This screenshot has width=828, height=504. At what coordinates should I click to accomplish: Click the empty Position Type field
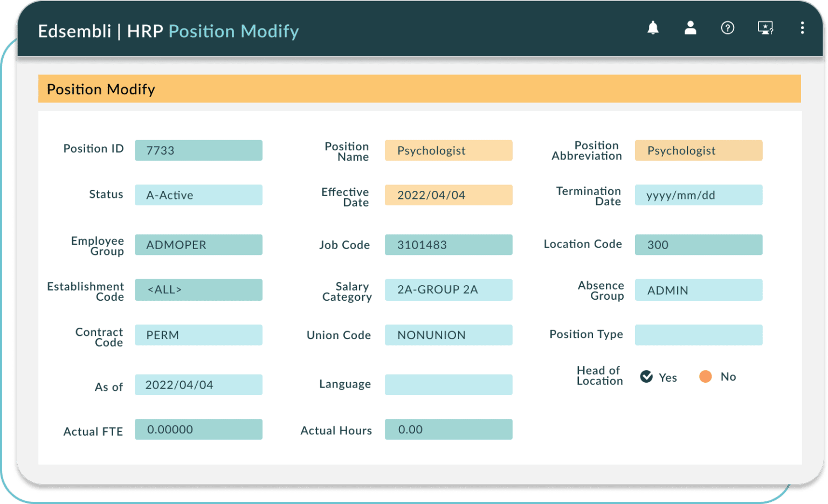click(x=699, y=335)
